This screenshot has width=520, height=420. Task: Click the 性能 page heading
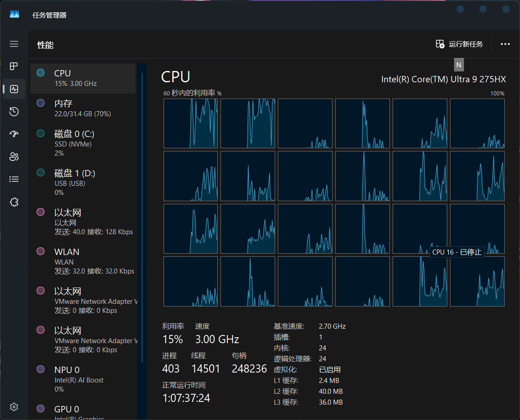pos(46,45)
